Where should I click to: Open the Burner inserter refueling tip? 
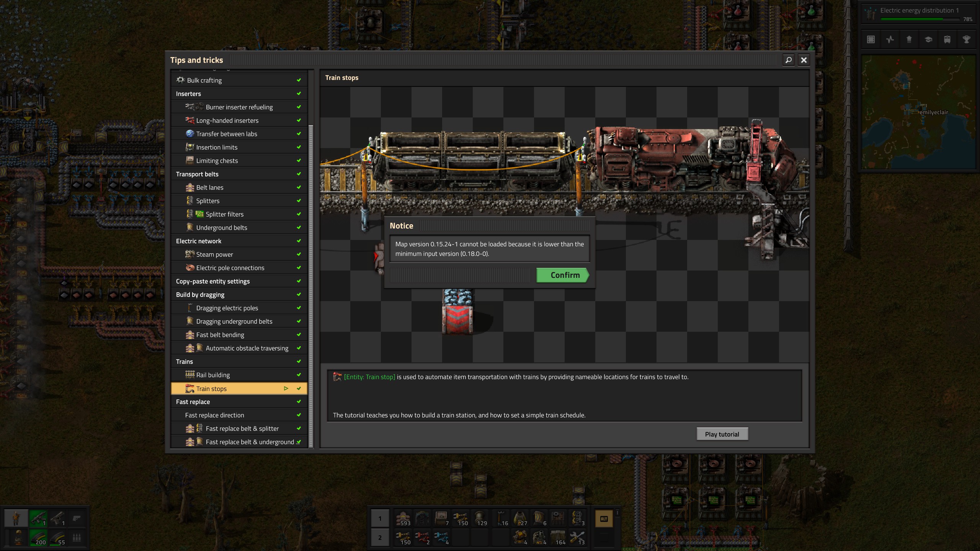click(239, 107)
